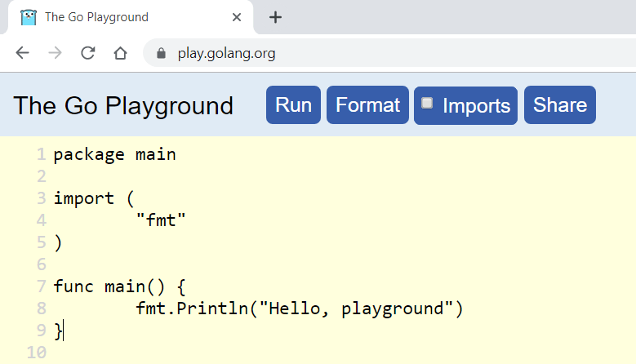Click the browser forward arrow
Image resolution: width=636 pixels, height=364 pixels.
click(55, 54)
